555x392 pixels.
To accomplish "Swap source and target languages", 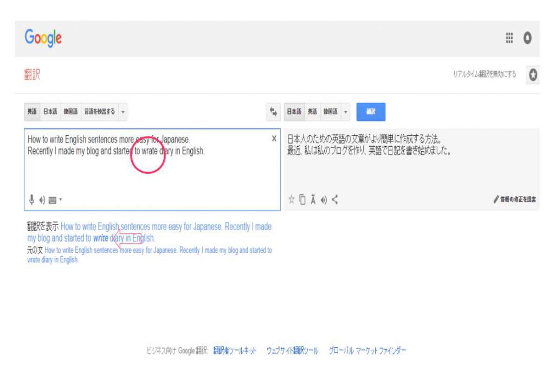I will 273,112.
